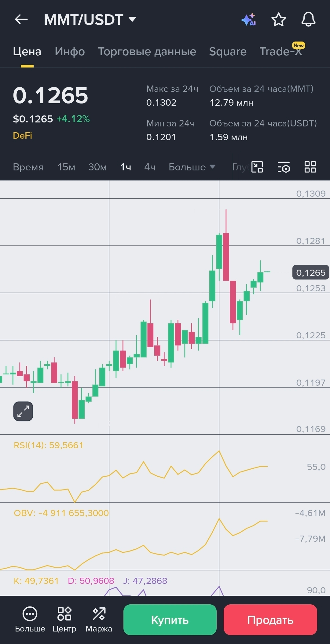
Task: Tap the Макс за 24ч value 0.1302
Action: pos(161,103)
